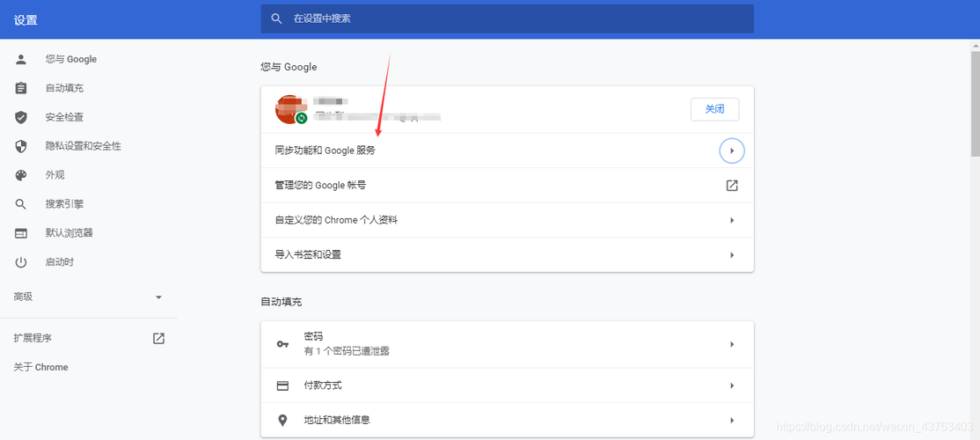This screenshot has height=440, width=980.
Task: Click the location pin icon beside 地址和其他信息
Action: click(x=282, y=420)
